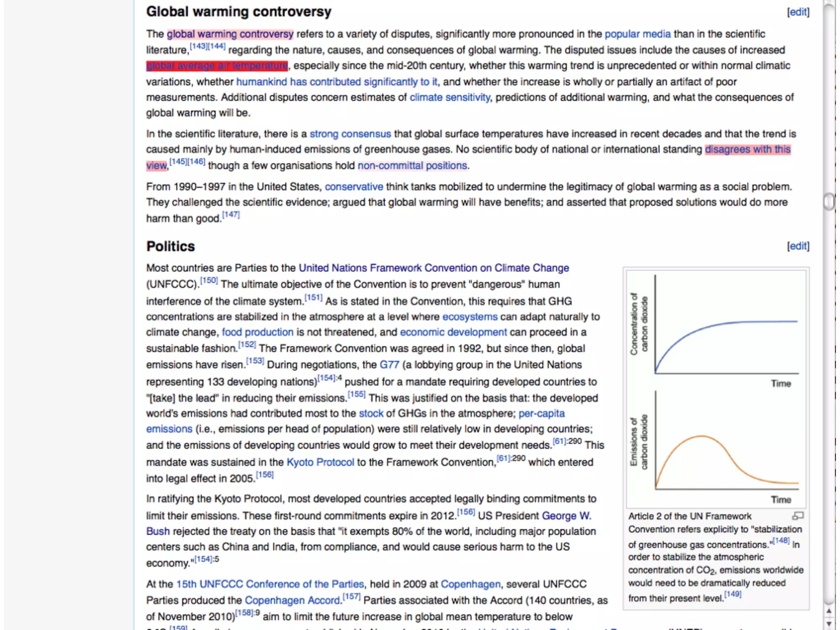The image size is (840, 630).
Task: Click the highlighted global warming controversy link
Action: [x=230, y=34]
